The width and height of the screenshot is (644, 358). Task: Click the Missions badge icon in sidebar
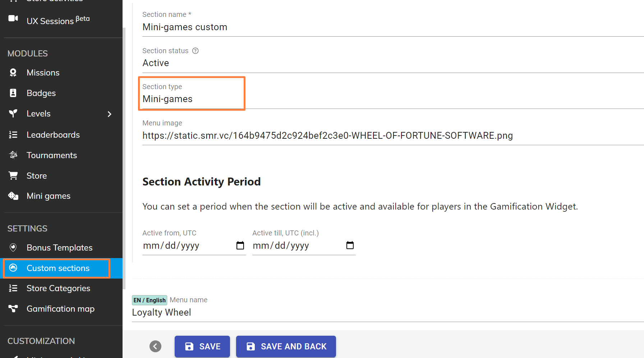click(x=13, y=73)
